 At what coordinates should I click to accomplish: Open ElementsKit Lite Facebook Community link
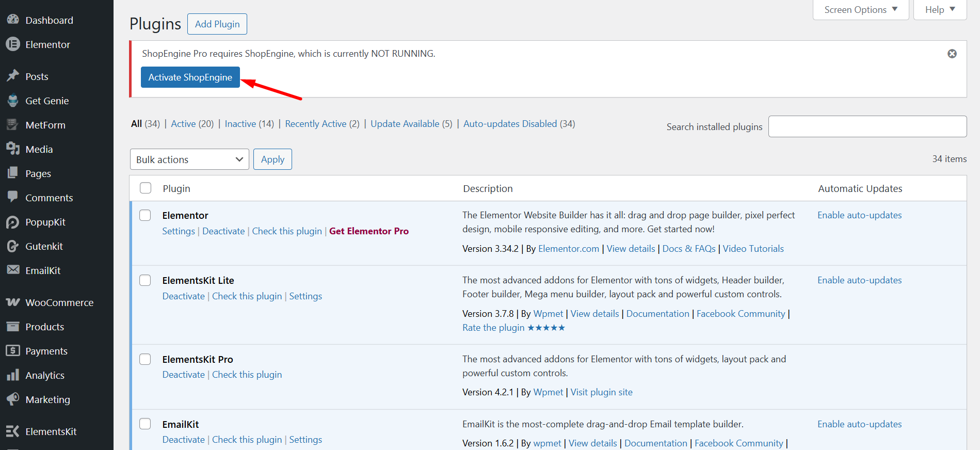741,314
